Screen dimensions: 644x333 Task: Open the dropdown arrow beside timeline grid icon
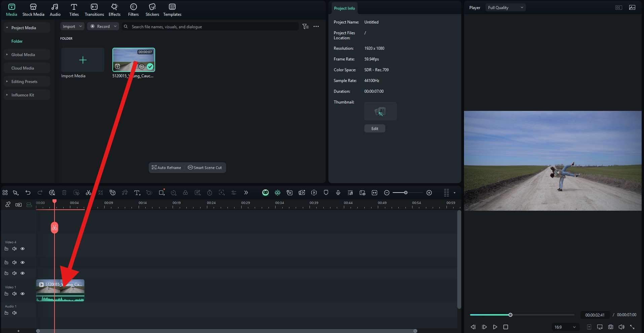[455, 193]
